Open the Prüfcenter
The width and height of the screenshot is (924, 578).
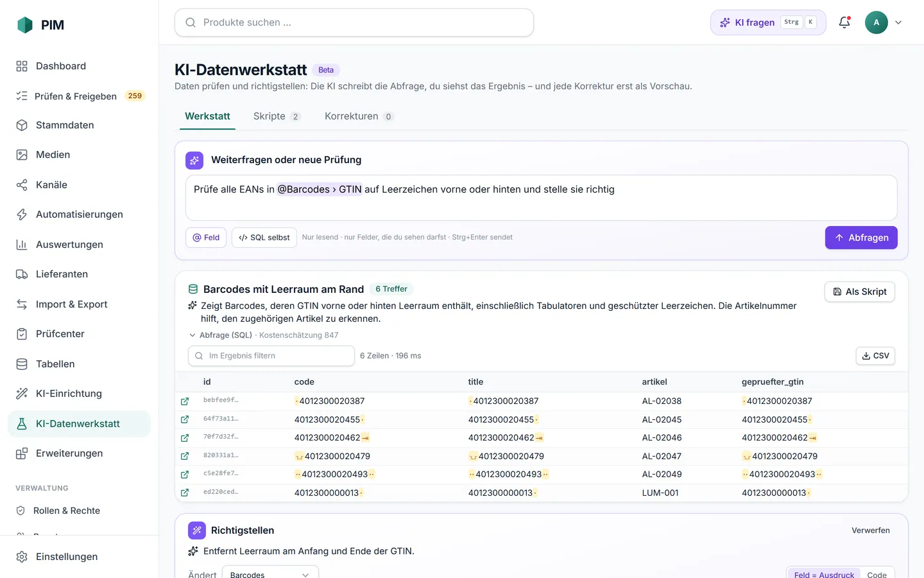tap(79, 334)
